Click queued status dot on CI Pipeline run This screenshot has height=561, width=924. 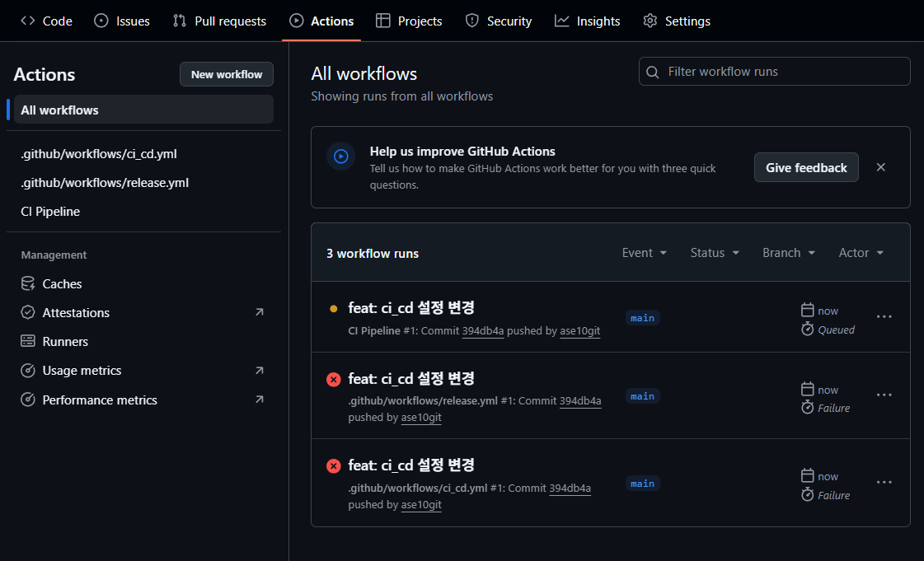tap(334, 308)
